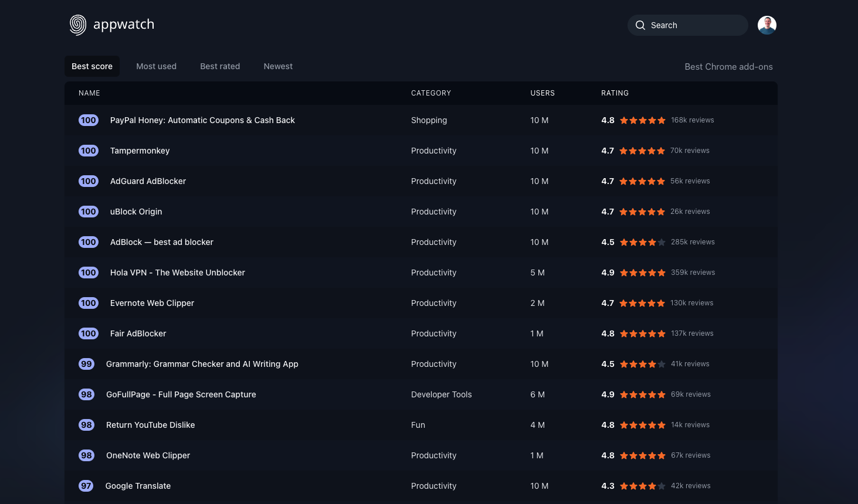Click 6 M users for GoFullPage
Viewport: 858px width, 504px height.
pos(538,394)
